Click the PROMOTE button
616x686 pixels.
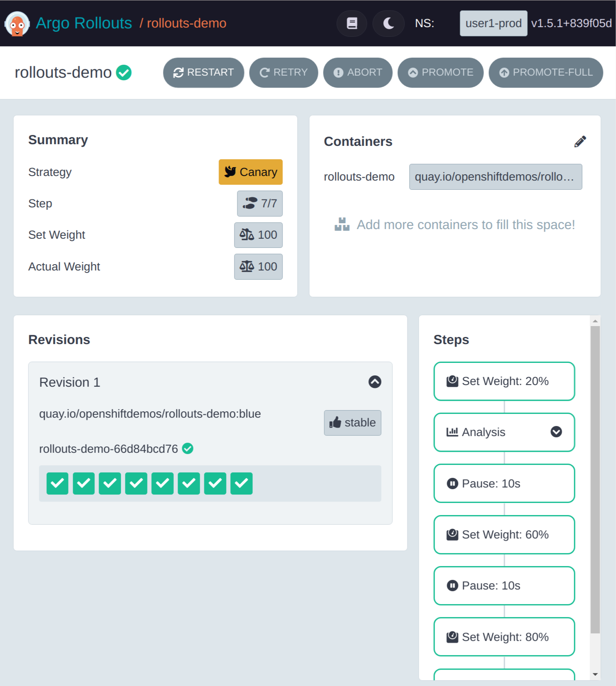tap(440, 72)
